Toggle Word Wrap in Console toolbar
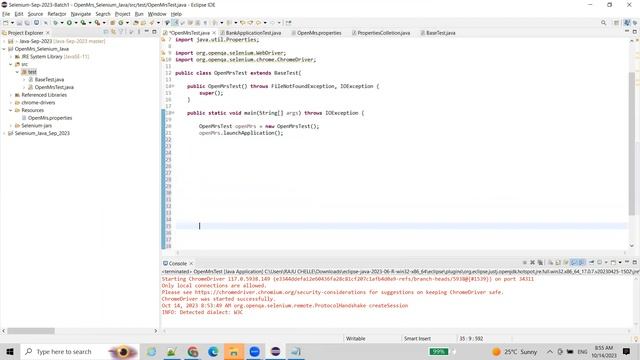640x360 pixels. coord(566,262)
